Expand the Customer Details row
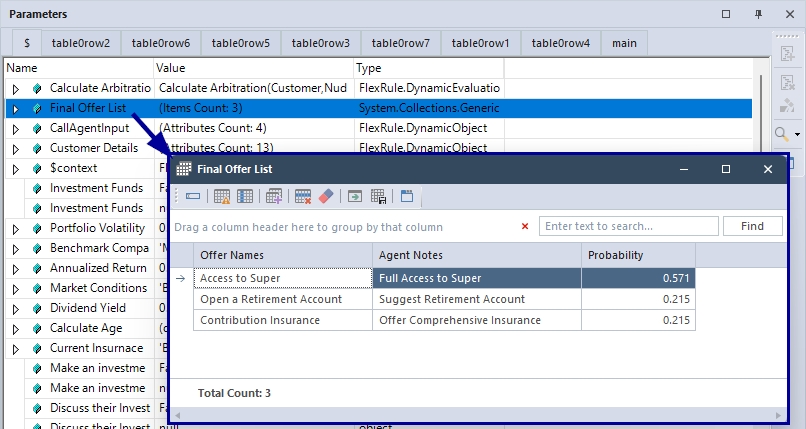This screenshot has width=806, height=429. pyautogui.click(x=16, y=149)
